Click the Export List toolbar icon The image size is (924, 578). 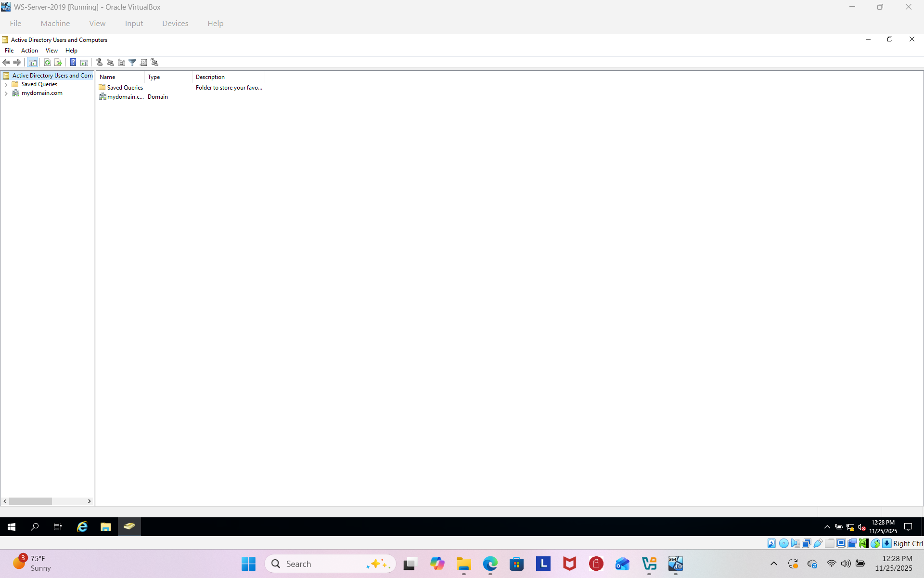tap(58, 62)
